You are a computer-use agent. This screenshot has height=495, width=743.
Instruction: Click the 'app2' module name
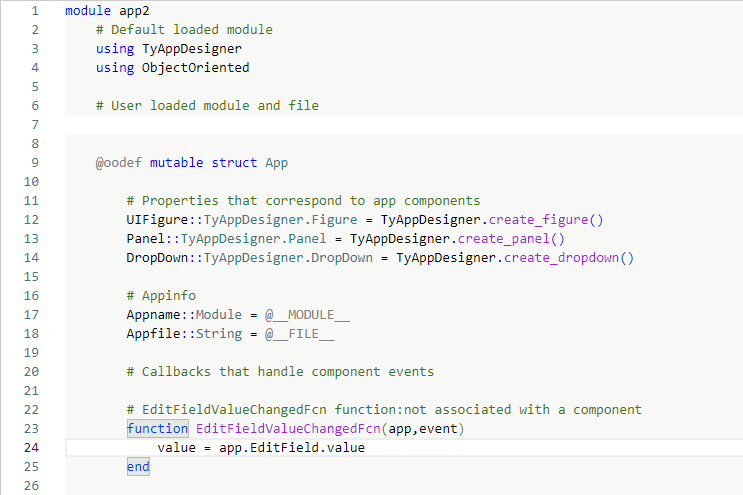click(x=134, y=11)
